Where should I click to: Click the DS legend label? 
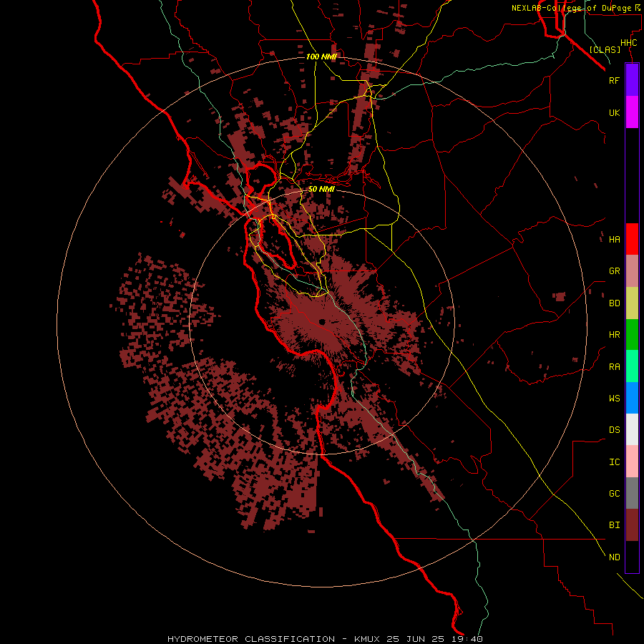point(614,430)
